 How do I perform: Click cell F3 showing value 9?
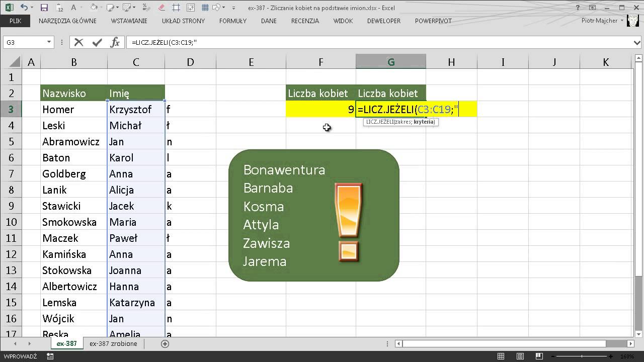(321, 109)
